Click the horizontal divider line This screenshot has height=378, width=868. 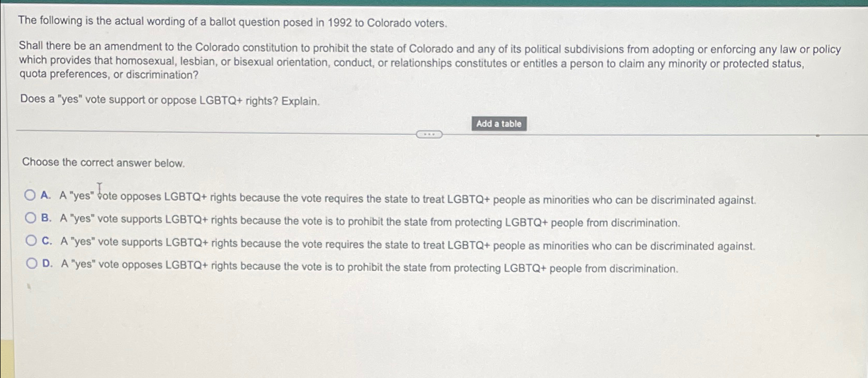[x=206, y=134]
